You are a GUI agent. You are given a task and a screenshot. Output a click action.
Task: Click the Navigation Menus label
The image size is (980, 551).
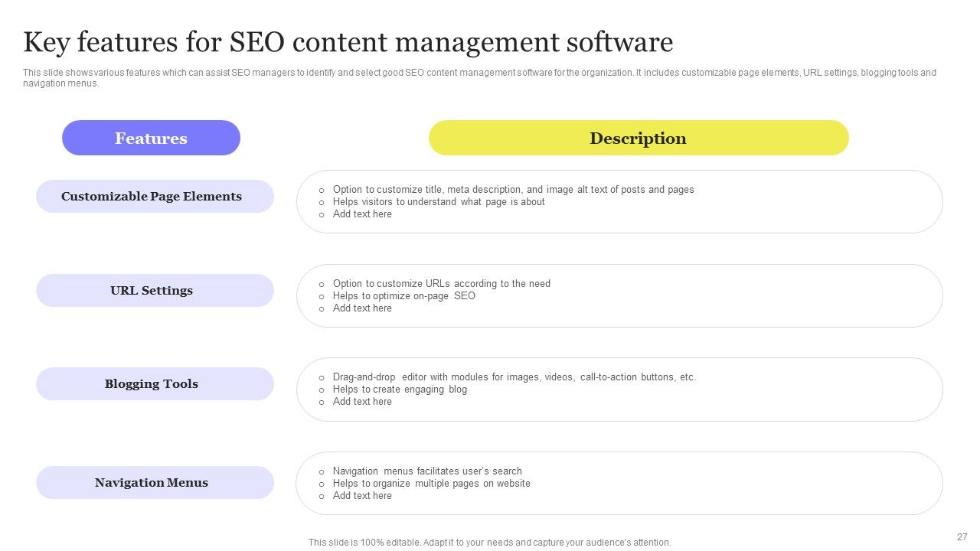[155, 483]
